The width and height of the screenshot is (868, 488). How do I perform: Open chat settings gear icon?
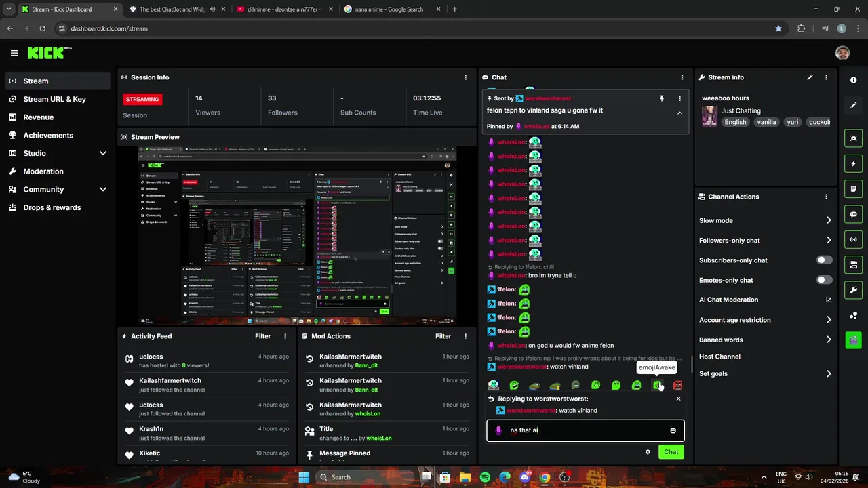[648, 452]
